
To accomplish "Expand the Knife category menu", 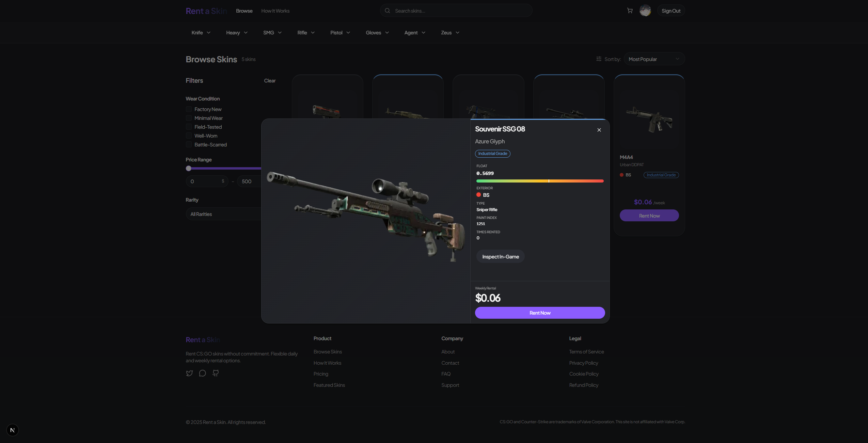I will click(x=201, y=33).
